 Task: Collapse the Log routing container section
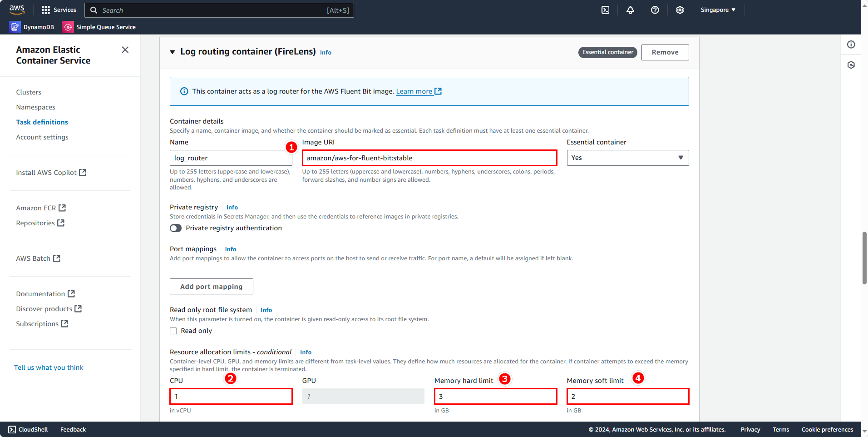tap(173, 52)
